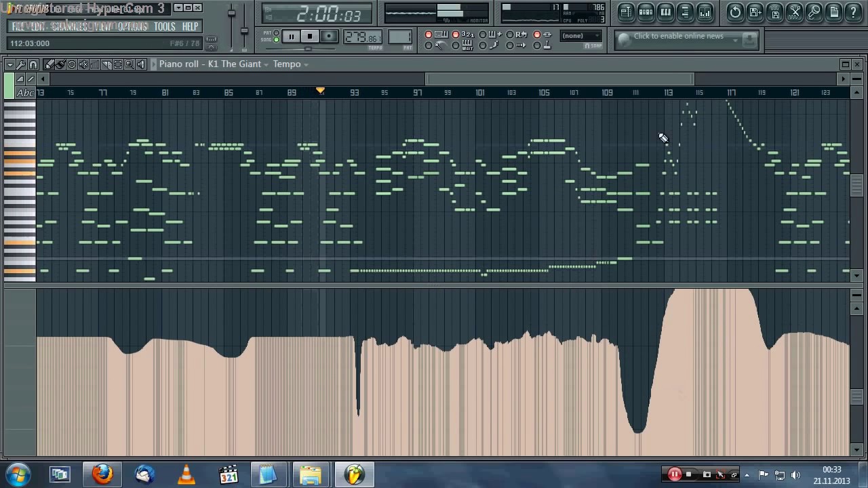Click the orange playhead marker on timeline
The height and width of the screenshot is (488, 868).
(x=320, y=90)
